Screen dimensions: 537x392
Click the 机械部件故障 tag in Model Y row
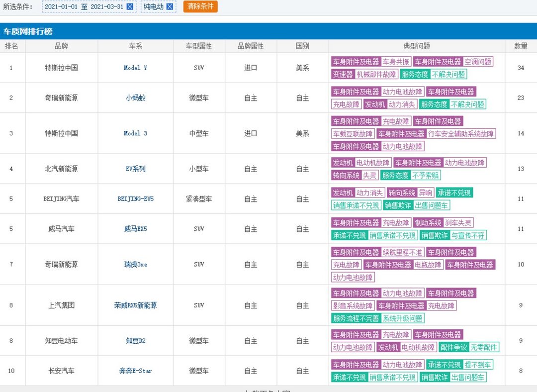pyautogui.click(x=376, y=74)
